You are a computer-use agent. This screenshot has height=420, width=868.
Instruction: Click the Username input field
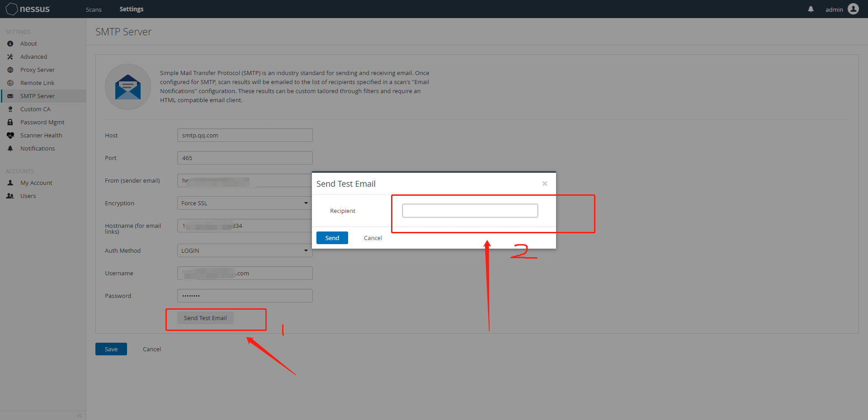tap(245, 274)
